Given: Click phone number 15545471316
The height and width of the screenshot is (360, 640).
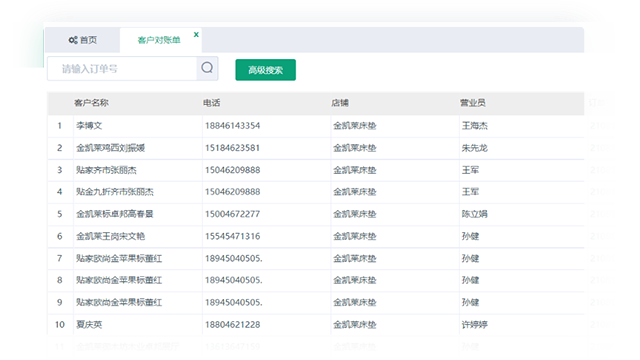Looking at the screenshot, I should (x=232, y=236).
